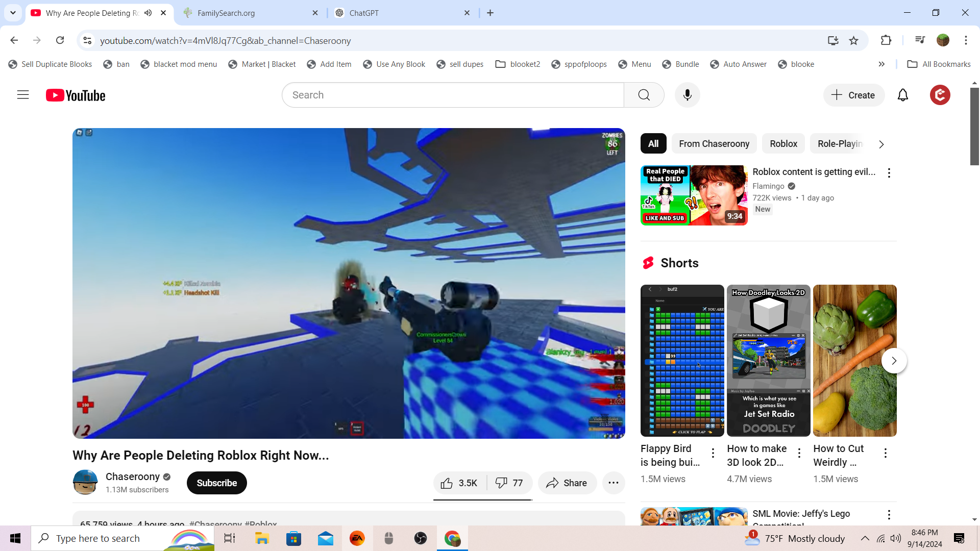Select the From Chaseroony filter chip
This screenshot has height=551, width=980.
[x=714, y=144]
